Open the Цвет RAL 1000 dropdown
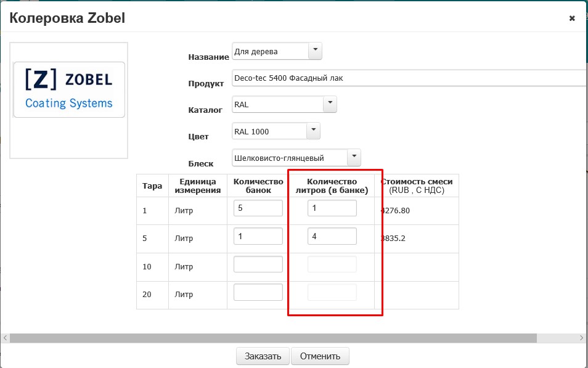Viewport: 588px width, 368px height. point(314,131)
